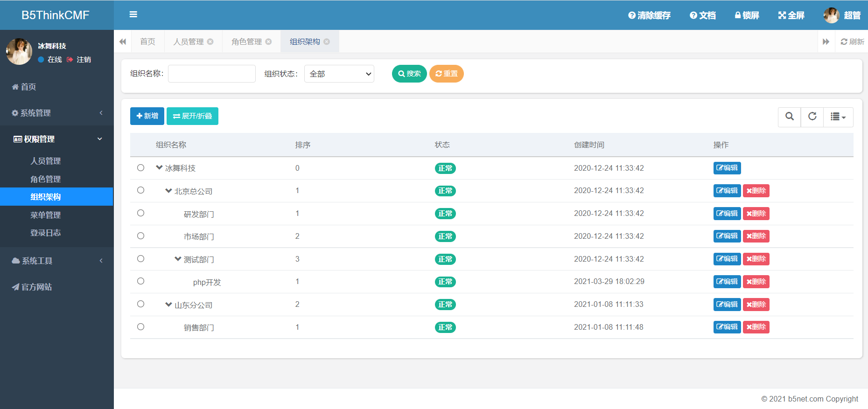Collapse the 北京总公司 tree node
Screen dimensions: 868x409
168,190
